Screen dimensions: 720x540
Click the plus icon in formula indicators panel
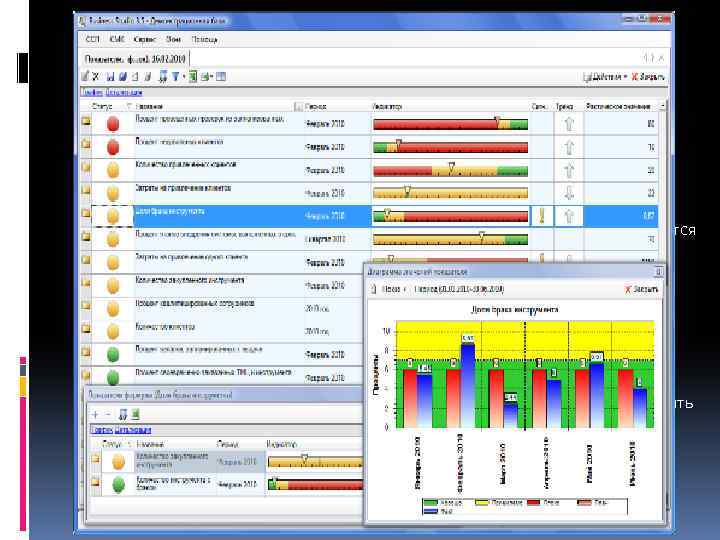point(95,414)
